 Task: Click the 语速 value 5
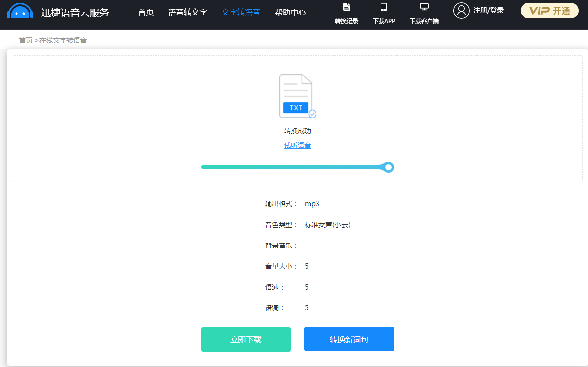307,287
